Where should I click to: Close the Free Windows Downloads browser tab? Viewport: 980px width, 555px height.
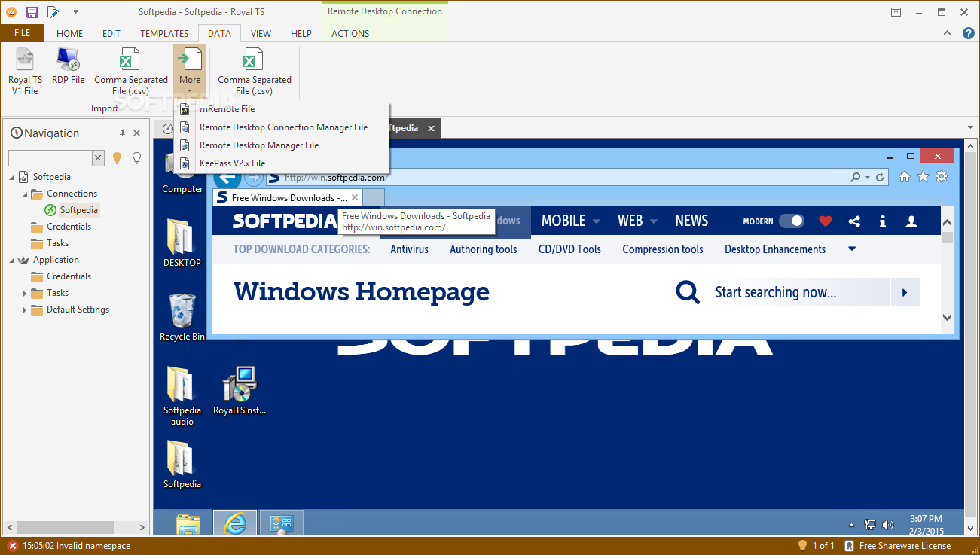(x=355, y=197)
